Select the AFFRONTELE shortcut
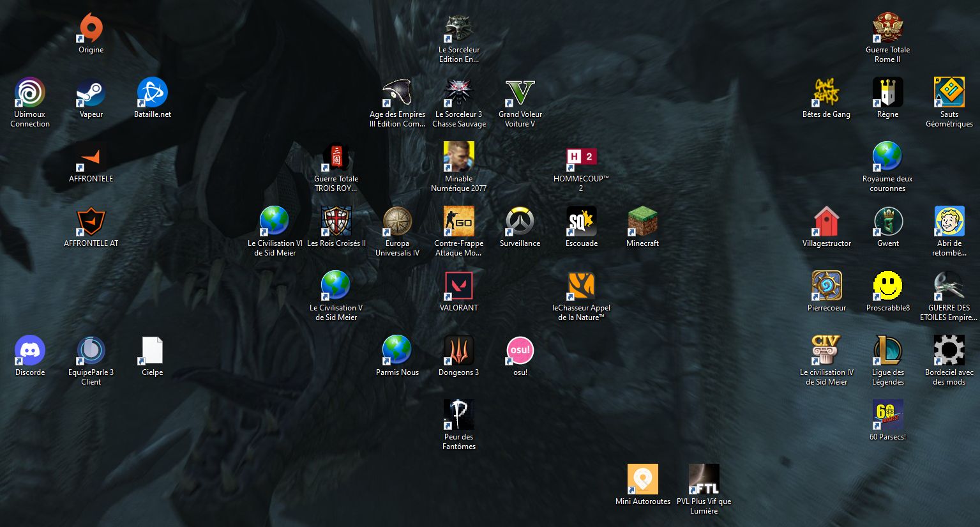 coord(91,157)
